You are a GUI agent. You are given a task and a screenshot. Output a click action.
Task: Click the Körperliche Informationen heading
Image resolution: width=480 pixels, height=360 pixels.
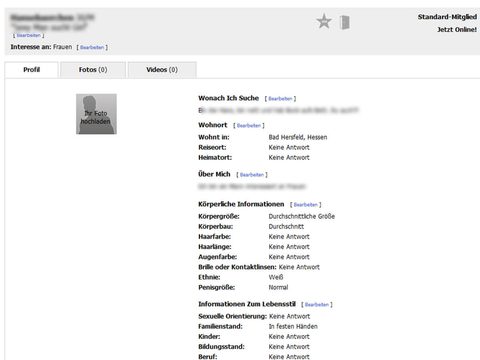(241, 204)
